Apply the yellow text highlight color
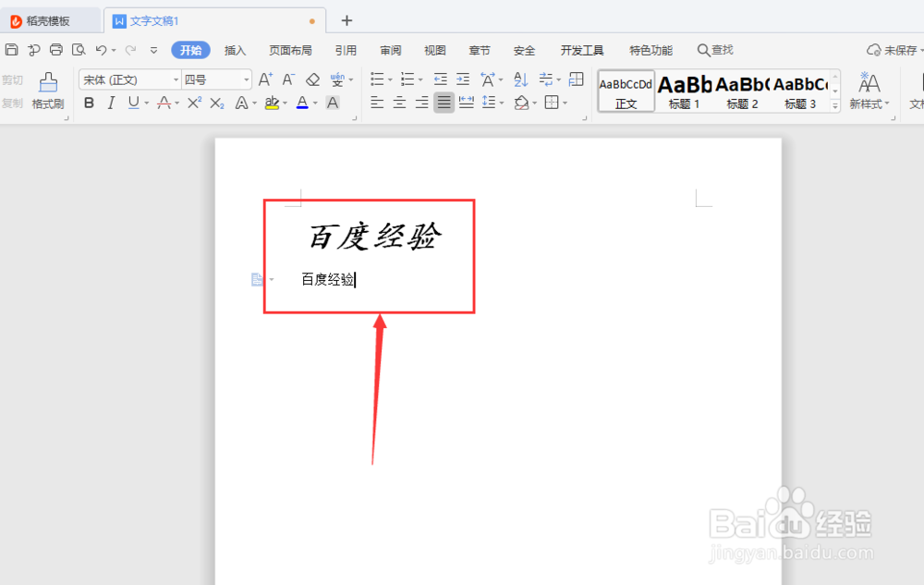This screenshot has height=585, width=924. pyautogui.click(x=272, y=104)
